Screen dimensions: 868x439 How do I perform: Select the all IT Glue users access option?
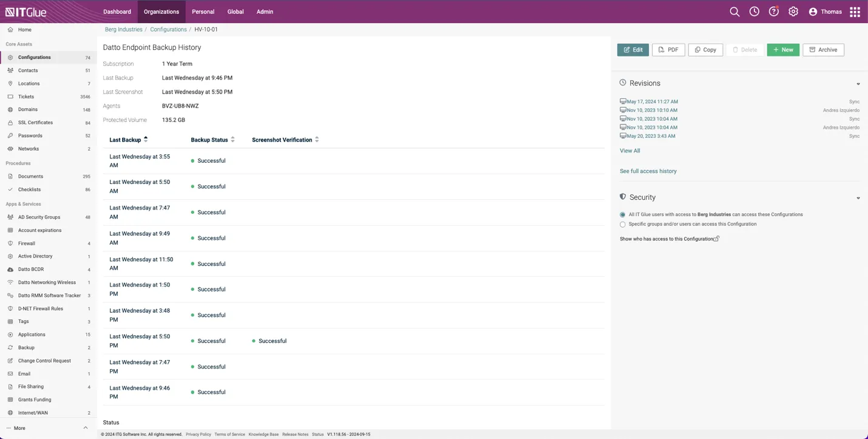click(623, 214)
